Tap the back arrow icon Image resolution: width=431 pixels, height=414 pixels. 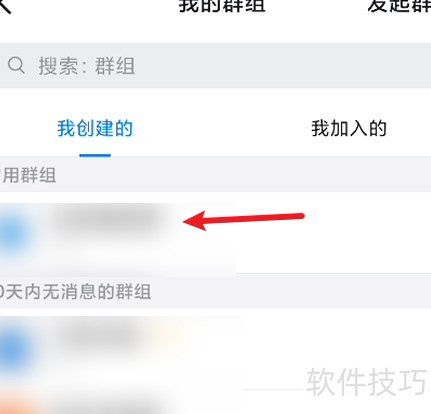pyautogui.click(x=5, y=6)
